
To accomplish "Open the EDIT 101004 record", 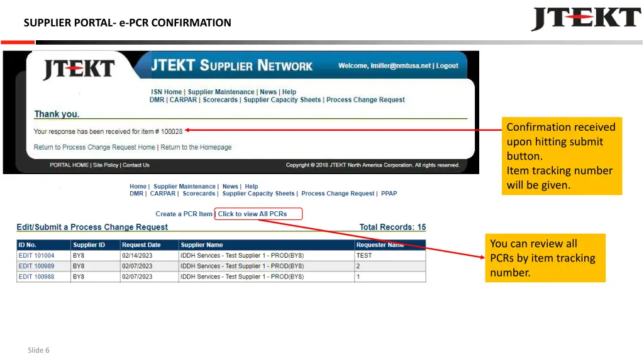I will pyautogui.click(x=36, y=256).
